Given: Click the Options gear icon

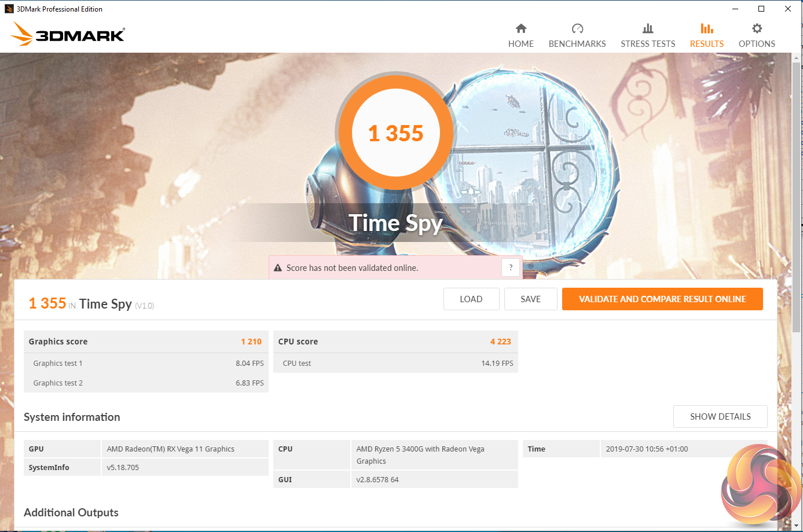Looking at the screenshot, I should point(757,28).
